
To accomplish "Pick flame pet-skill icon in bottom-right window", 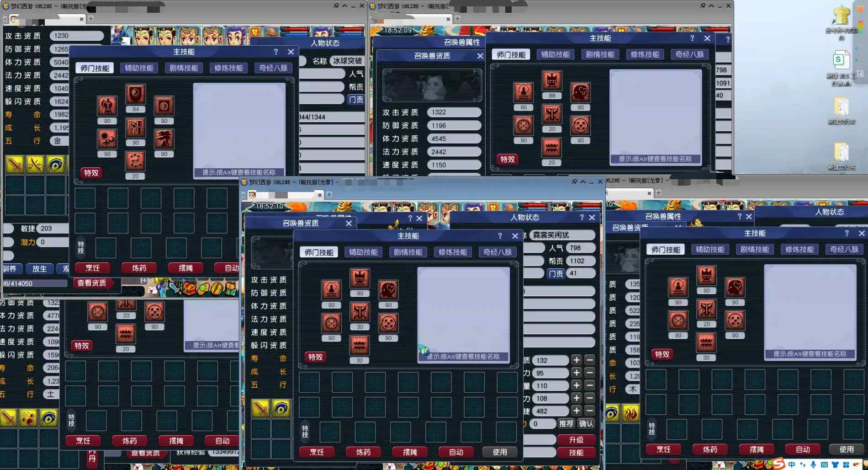I will [x=631, y=413].
